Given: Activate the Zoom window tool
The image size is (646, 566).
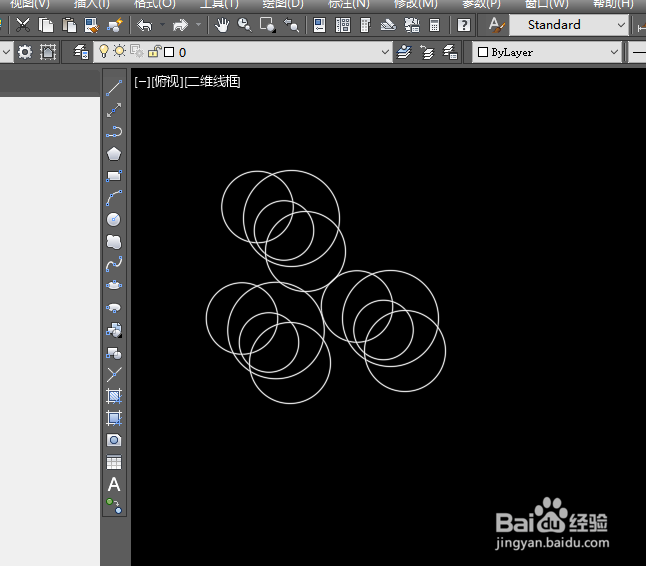Looking at the screenshot, I should click(x=267, y=25).
